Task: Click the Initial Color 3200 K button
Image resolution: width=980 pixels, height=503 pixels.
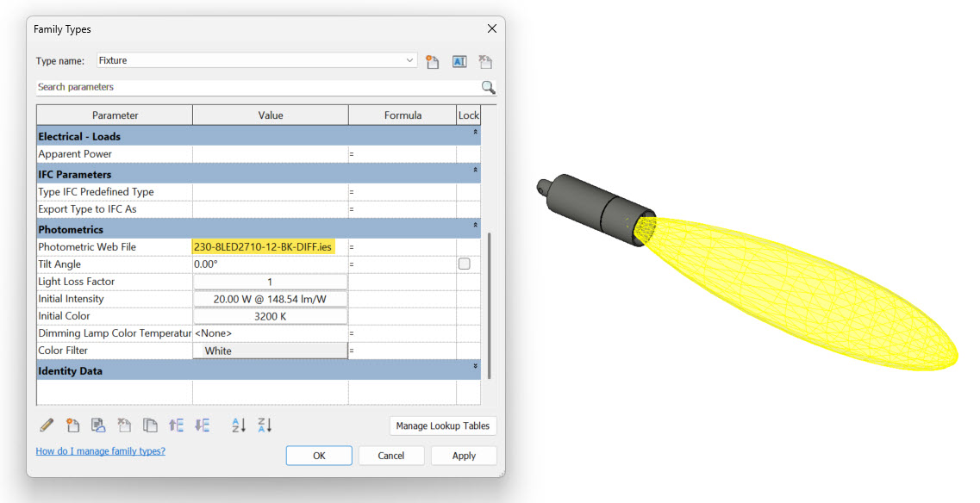Action: (x=270, y=316)
